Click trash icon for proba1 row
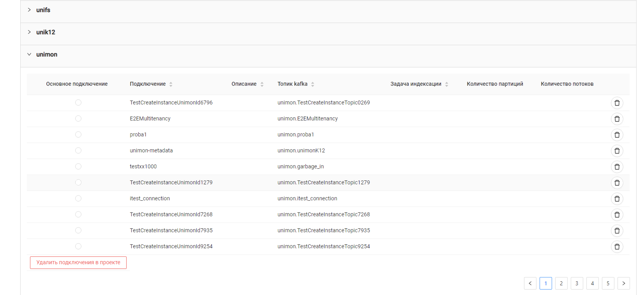The width and height of the screenshot is (644, 295). pos(617,135)
